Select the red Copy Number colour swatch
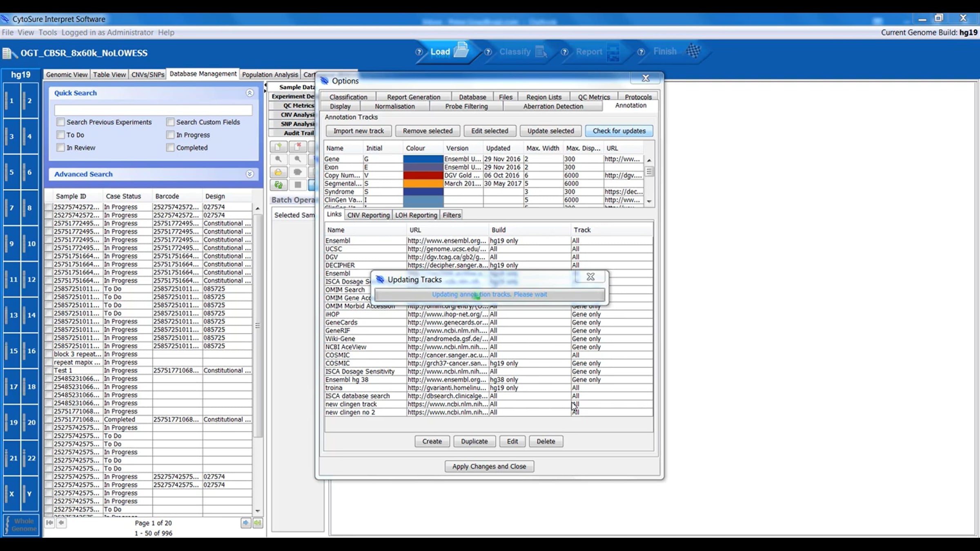Image resolution: width=980 pixels, height=551 pixels. pyautogui.click(x=423, y=176)
